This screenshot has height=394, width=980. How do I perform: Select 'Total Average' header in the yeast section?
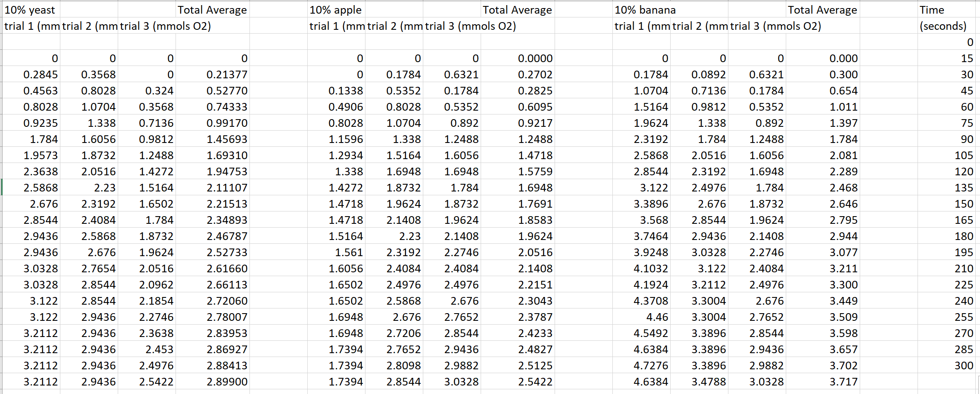coord(212,9)
